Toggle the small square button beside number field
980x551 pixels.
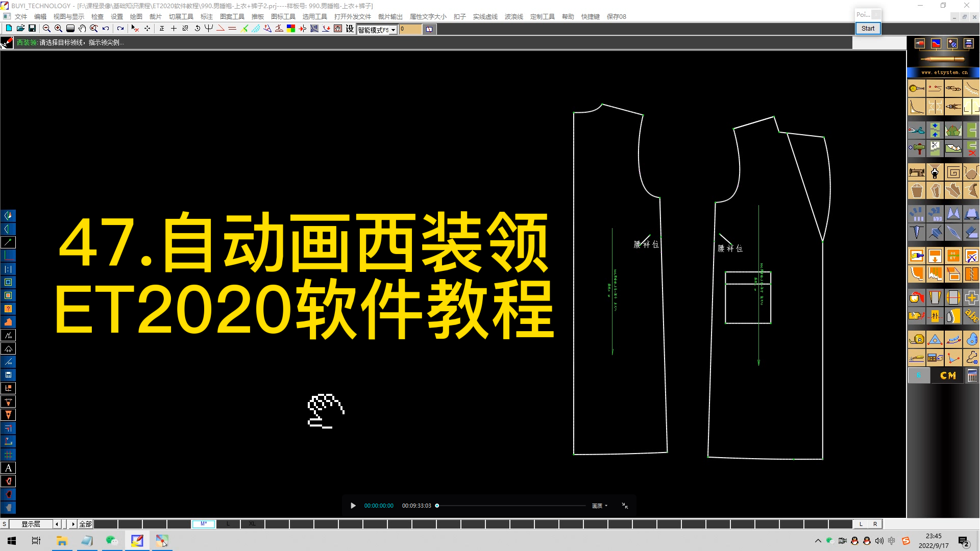pos(429,29)
